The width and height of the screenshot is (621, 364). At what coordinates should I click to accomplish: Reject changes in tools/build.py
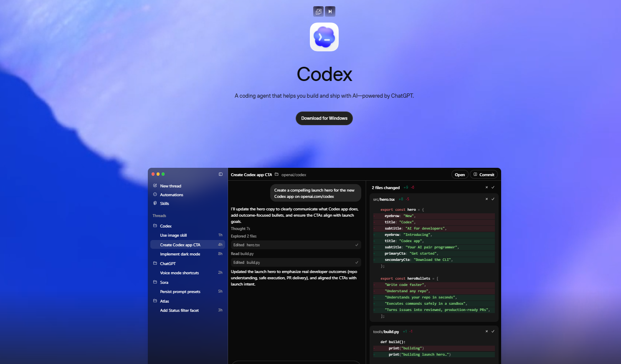pos(487,331)
